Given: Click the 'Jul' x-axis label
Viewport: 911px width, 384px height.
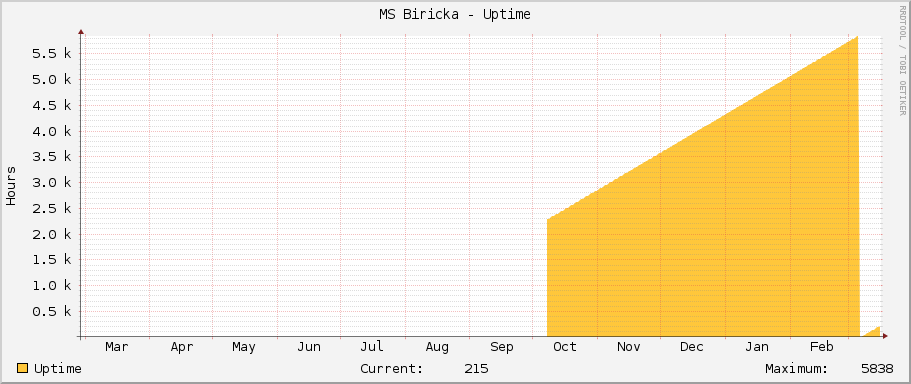Looking at the screenshot, I should pyautogui.click(x=372, y=347).
